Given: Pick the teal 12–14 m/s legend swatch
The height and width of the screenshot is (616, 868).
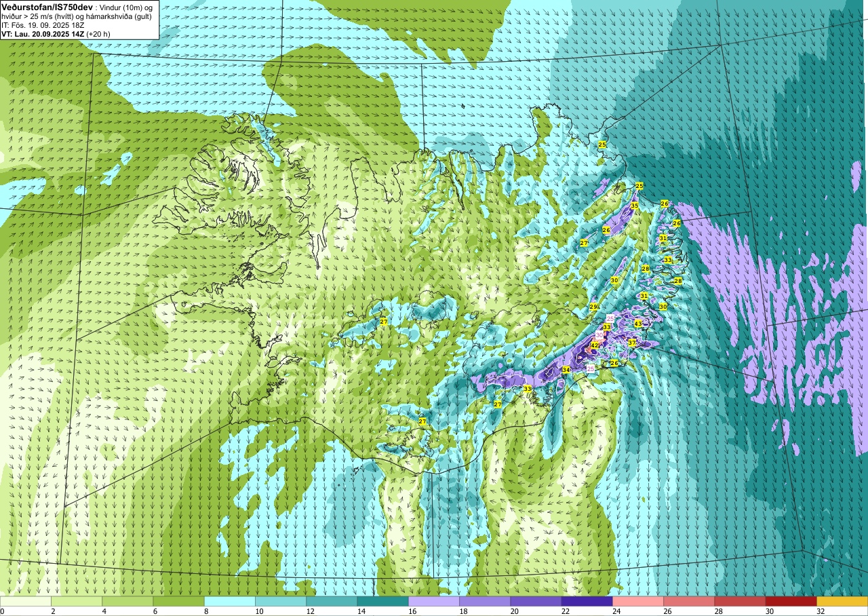Looking at the screenshot, I should coord(332,601).
